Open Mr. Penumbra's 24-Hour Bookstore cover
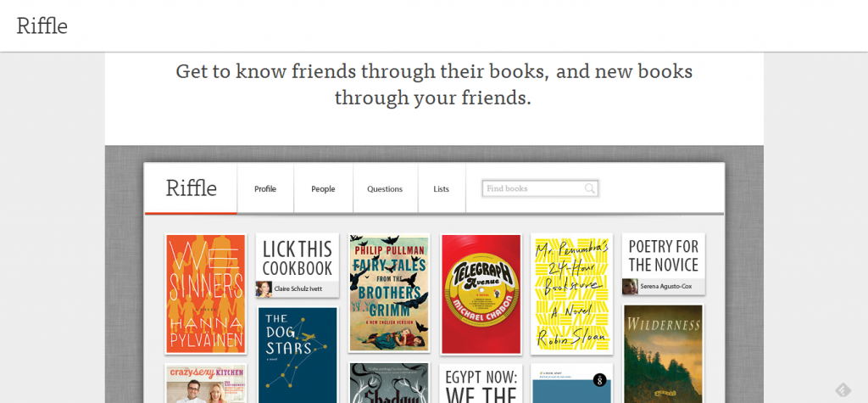Image resolution: width=868 pixels, height=403 pixels. tap(572, 294)
